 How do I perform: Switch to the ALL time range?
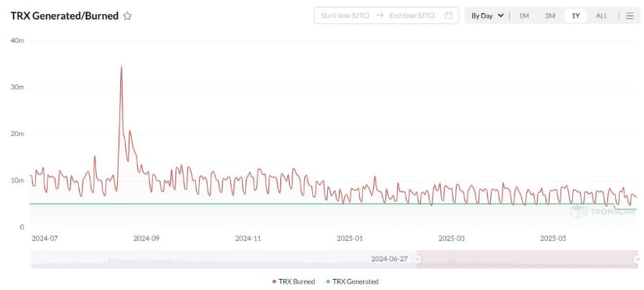602,16
